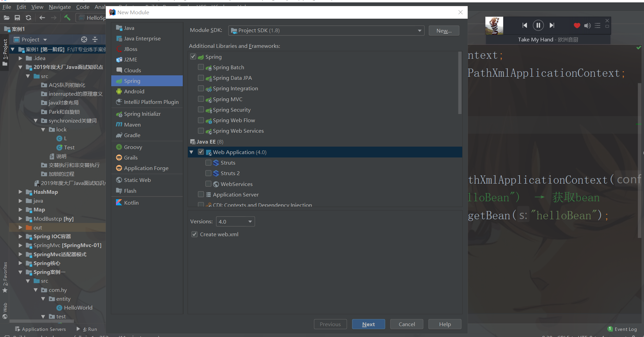Image resolution: width=644 pixels, height=337 pixels.
Task: Open Application Servers tool window tab
Action: pos(40,329)
